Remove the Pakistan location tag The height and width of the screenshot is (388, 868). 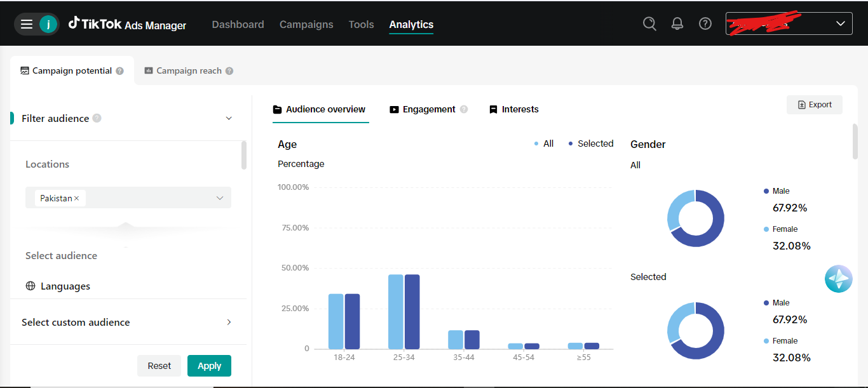77,198
